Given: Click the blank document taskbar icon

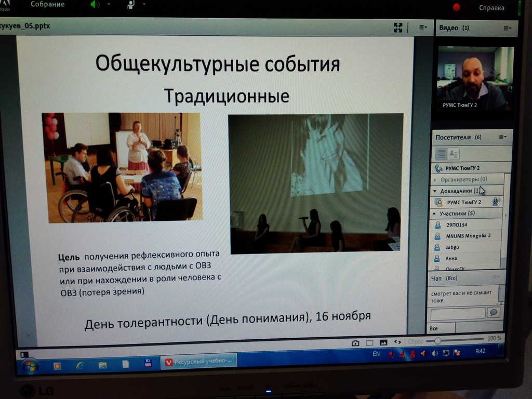Looking at the screenshot, I should coord(126,364).
